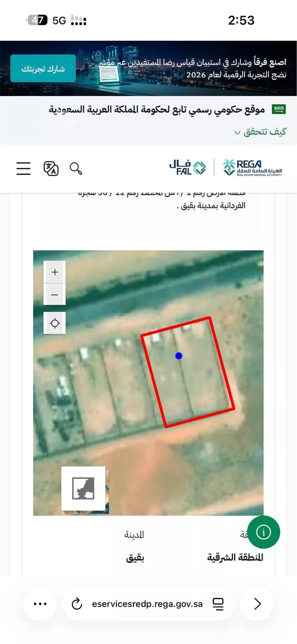Screen dimensions: 297x644
Task: Tap the official government site notice text
Action: pyautogui.click(x=157, y=109)
